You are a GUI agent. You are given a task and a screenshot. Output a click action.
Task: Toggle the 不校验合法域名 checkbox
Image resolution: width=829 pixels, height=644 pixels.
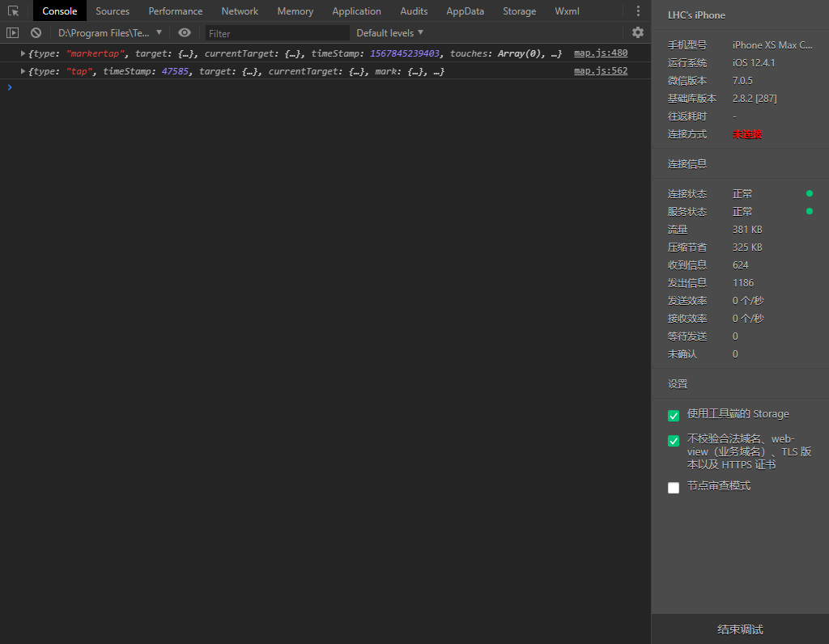674,441
